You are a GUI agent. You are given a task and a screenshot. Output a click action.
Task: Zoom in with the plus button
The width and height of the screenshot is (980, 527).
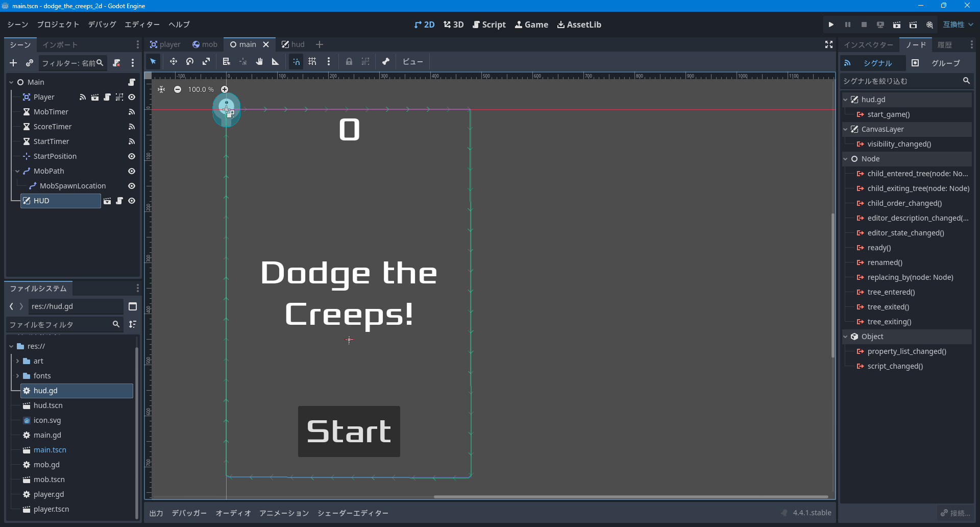(x=225, y=89)
